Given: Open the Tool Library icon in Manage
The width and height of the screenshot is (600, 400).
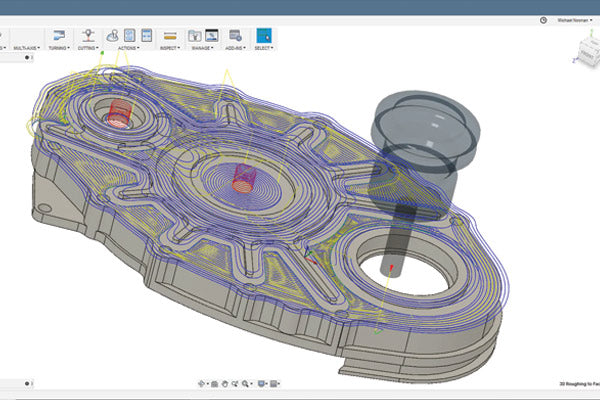Looking at the screenshot, I should 195,35.
